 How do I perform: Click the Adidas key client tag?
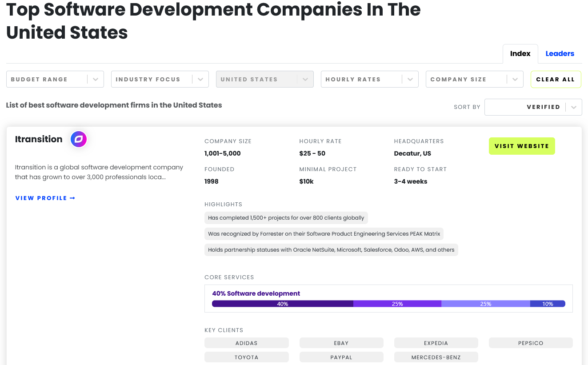(x=247, y=343)
